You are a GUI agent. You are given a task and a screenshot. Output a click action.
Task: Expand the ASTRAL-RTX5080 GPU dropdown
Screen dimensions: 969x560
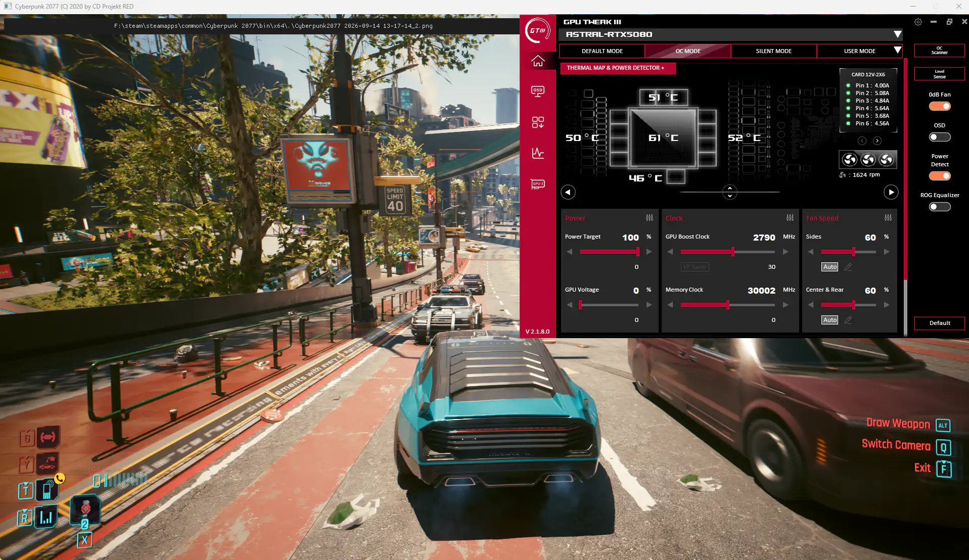coord(897,34)
